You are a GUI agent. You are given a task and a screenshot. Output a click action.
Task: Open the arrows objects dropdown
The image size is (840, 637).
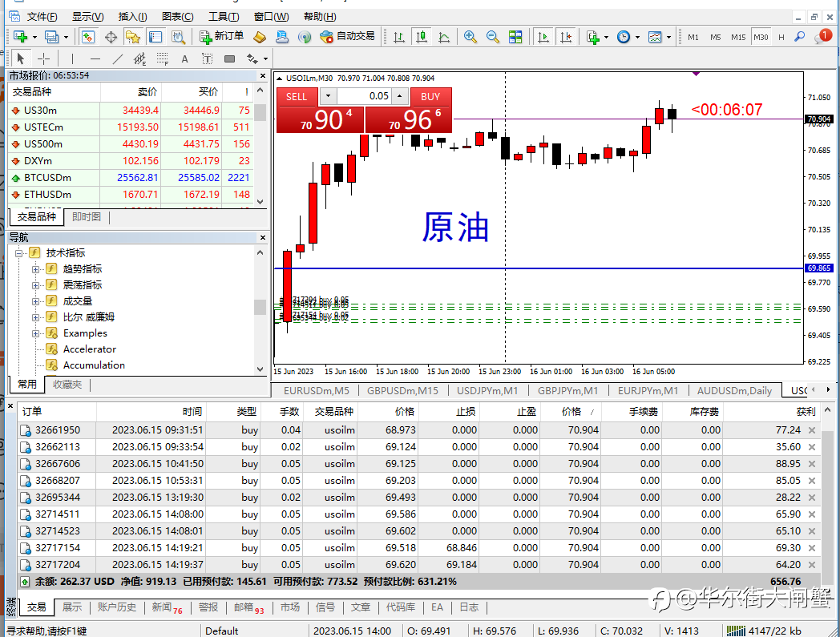point(266,59)
